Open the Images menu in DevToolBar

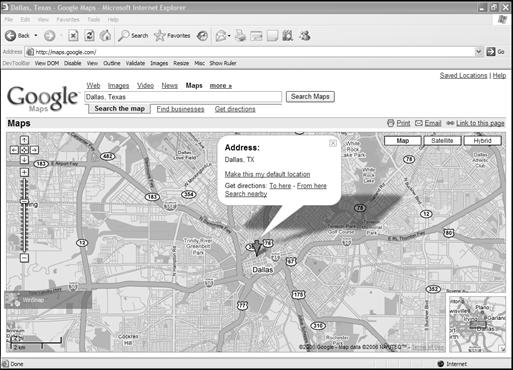(159, 63)
